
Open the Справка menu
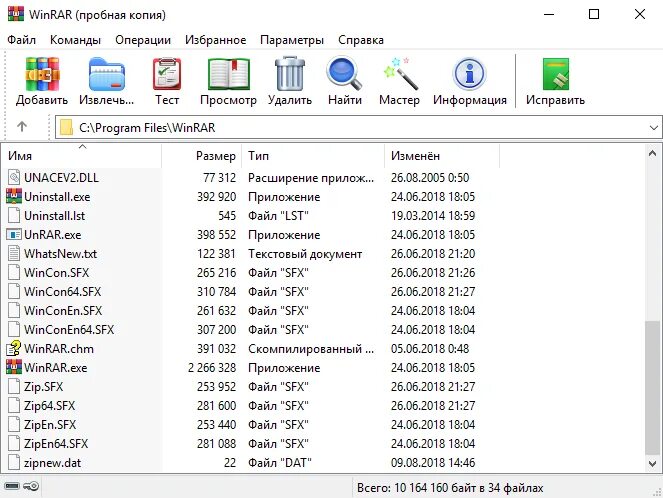pos(361,40)
